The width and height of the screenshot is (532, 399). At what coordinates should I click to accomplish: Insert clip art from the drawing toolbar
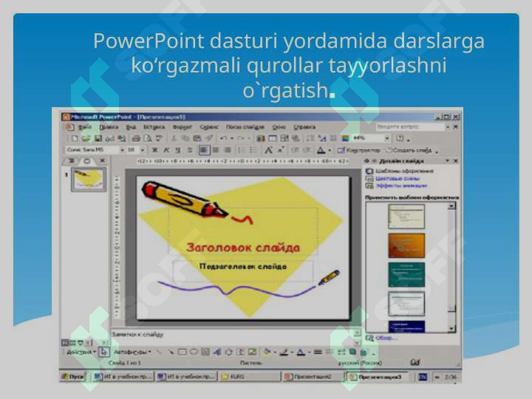(x=241, y=352)
